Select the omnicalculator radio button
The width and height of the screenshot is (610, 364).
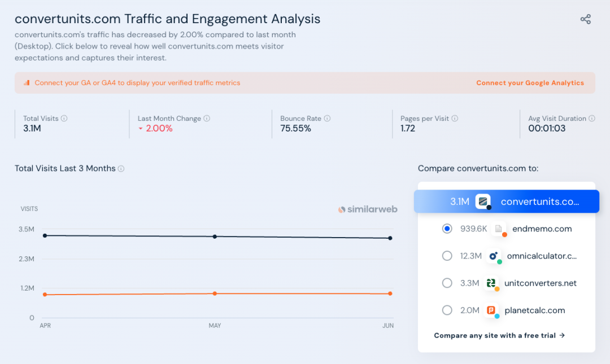(x=447, y=256)
